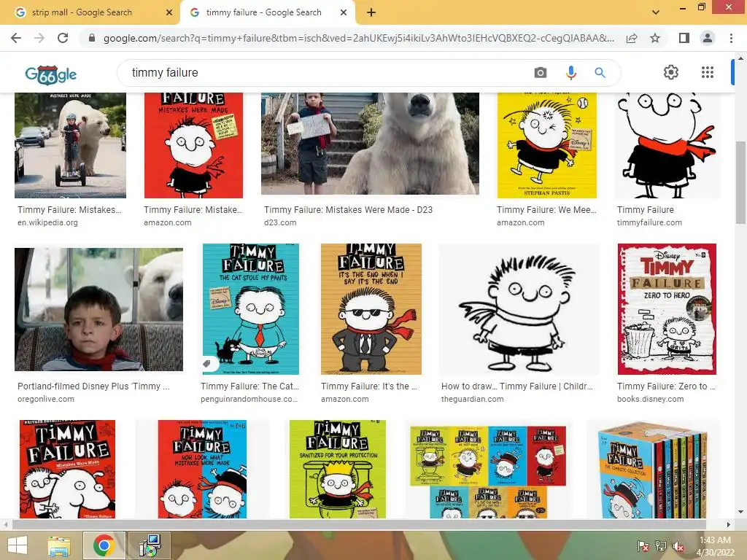Open d23.com source link
Image resolution: width=747 pixels, height=560 pixels.
(280, 222)
